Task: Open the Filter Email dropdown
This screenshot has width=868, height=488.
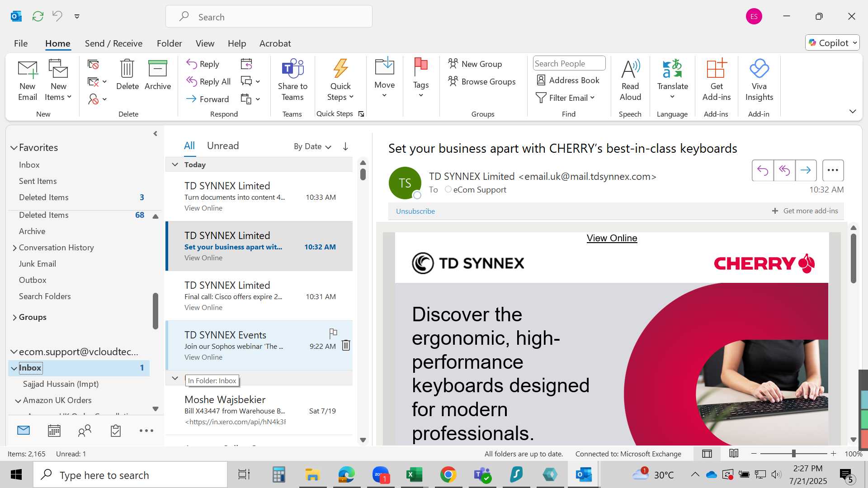Action: point(565,98)
